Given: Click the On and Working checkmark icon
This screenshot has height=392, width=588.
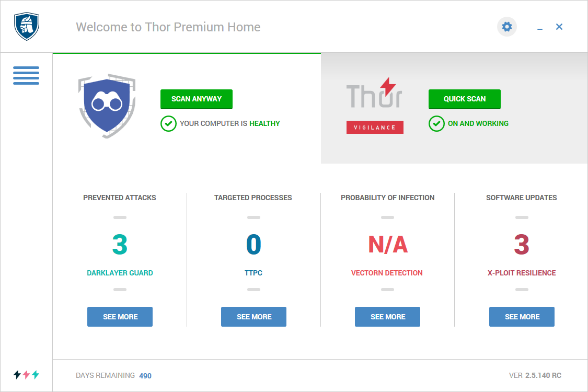Looking at the screenshot, I should tap(436, 123).
